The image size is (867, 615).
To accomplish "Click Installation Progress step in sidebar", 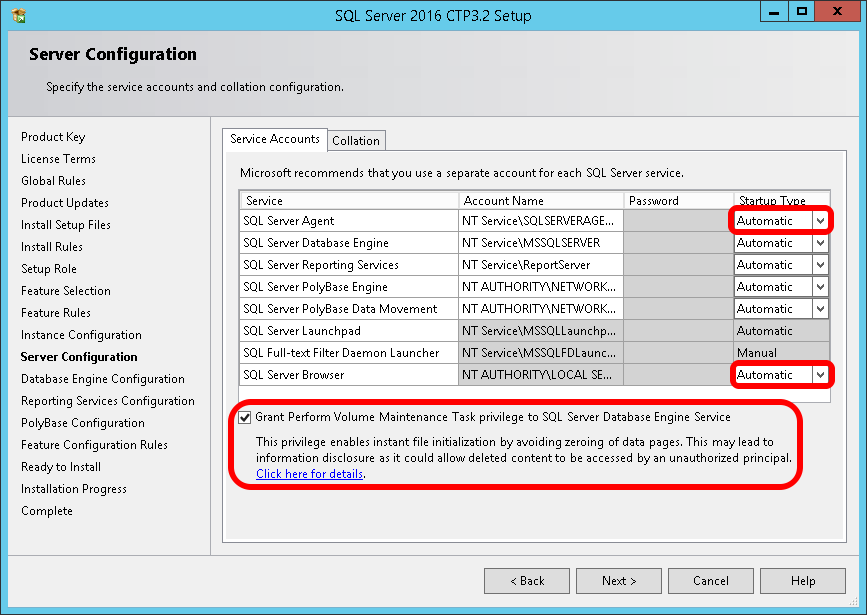I will [74, 489].
